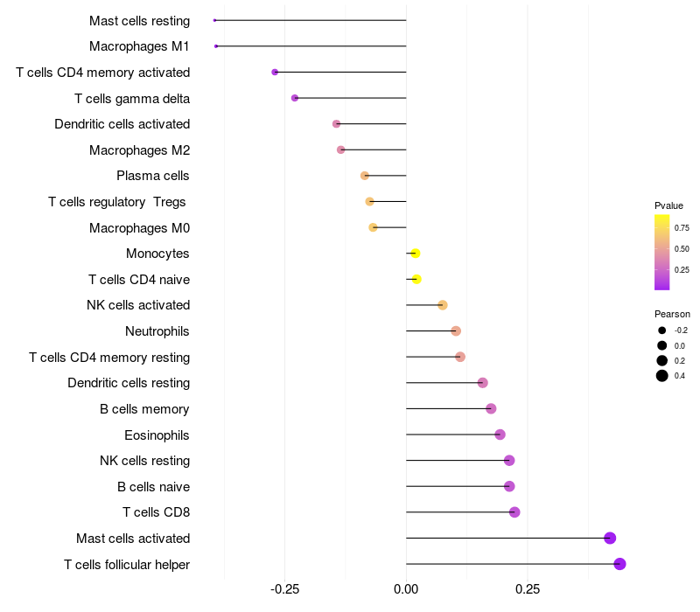
Task: Click the Mast cells activated data point
Action: pos(610,538)
